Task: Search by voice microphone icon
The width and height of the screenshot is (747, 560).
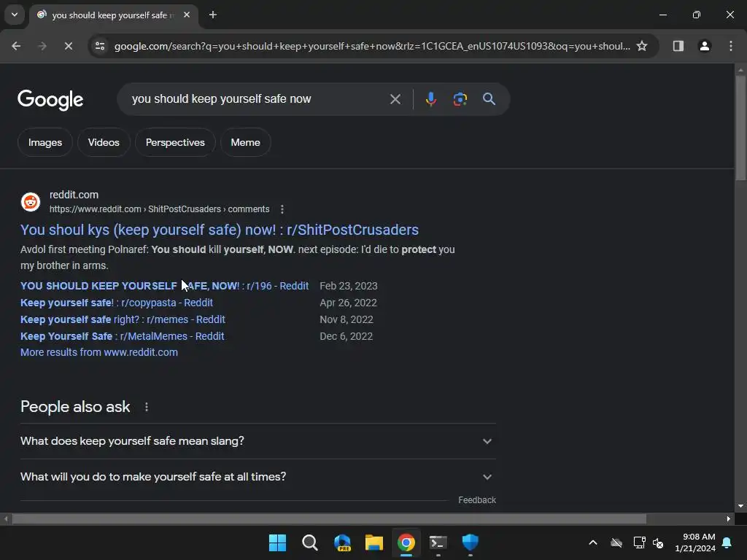Action: (430, 99)
